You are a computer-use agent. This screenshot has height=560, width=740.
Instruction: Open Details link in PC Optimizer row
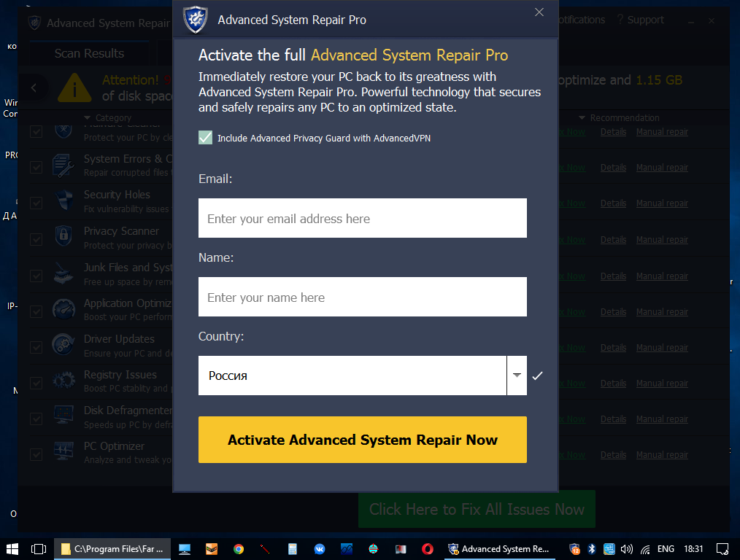click(613, 455)
